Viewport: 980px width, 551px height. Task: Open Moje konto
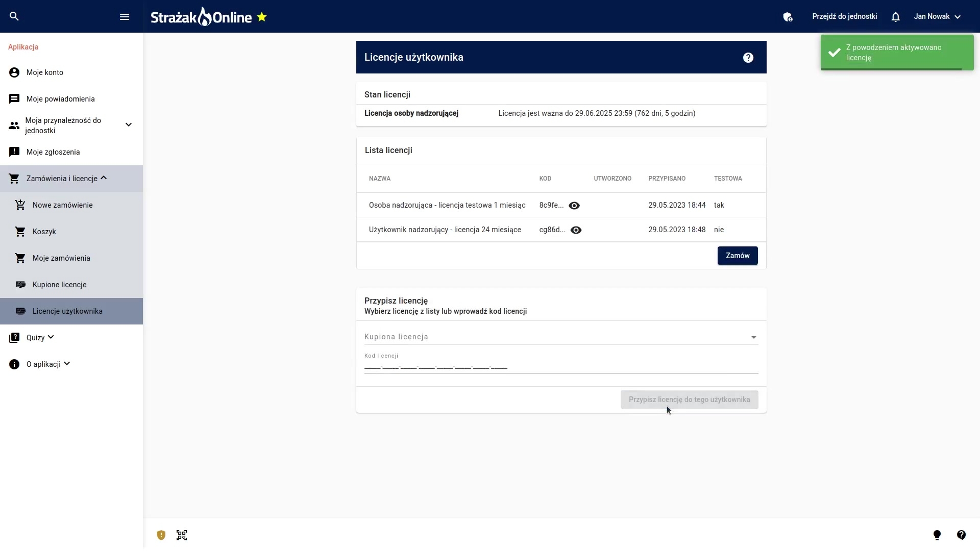tap(71, 72)
